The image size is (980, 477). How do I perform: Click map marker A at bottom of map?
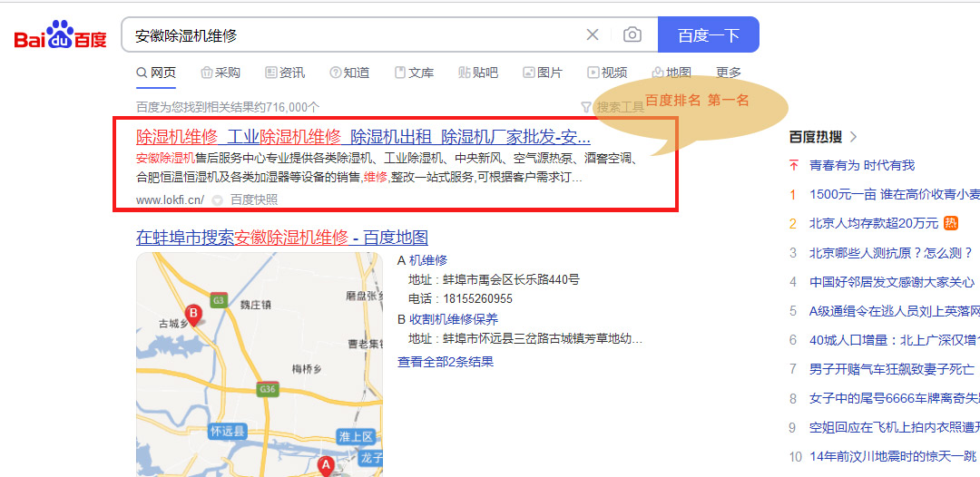coord(325,466)
